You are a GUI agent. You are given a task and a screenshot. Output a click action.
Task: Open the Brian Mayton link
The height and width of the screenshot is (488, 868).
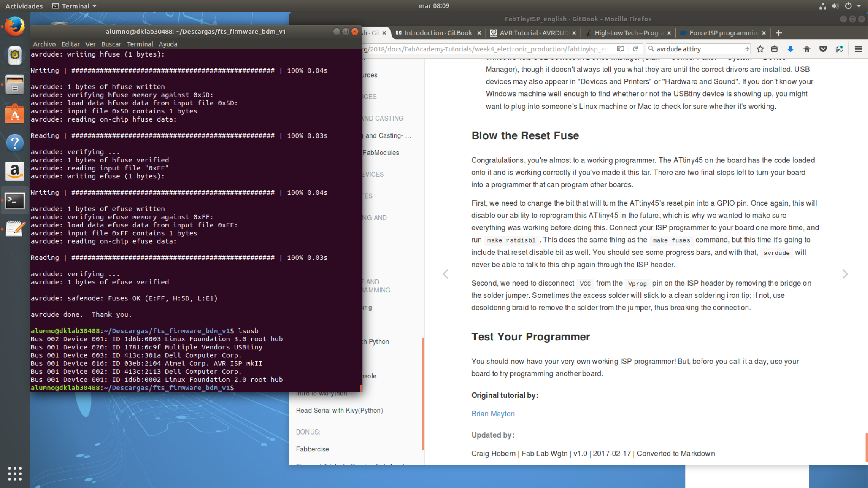click(493, 414)
